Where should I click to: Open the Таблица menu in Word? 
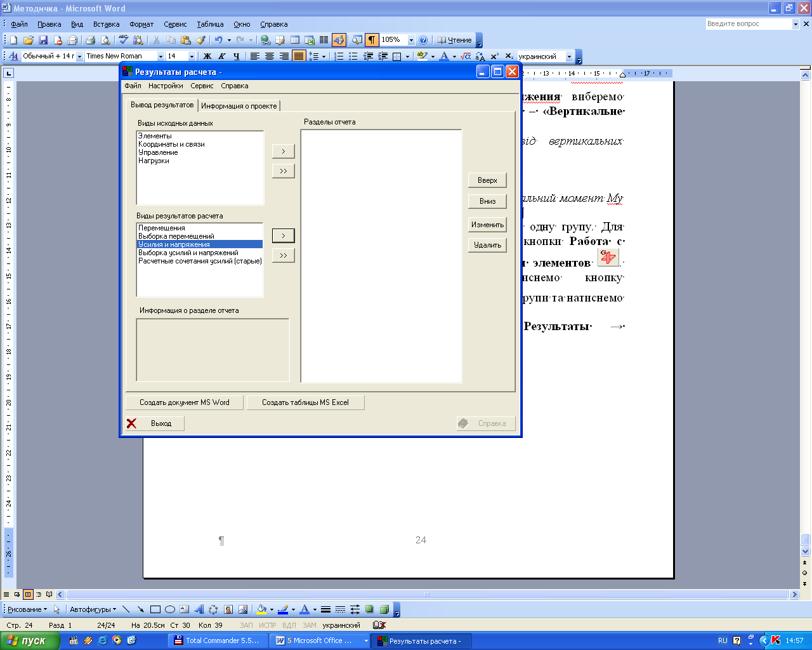click(x=210, y=24)
